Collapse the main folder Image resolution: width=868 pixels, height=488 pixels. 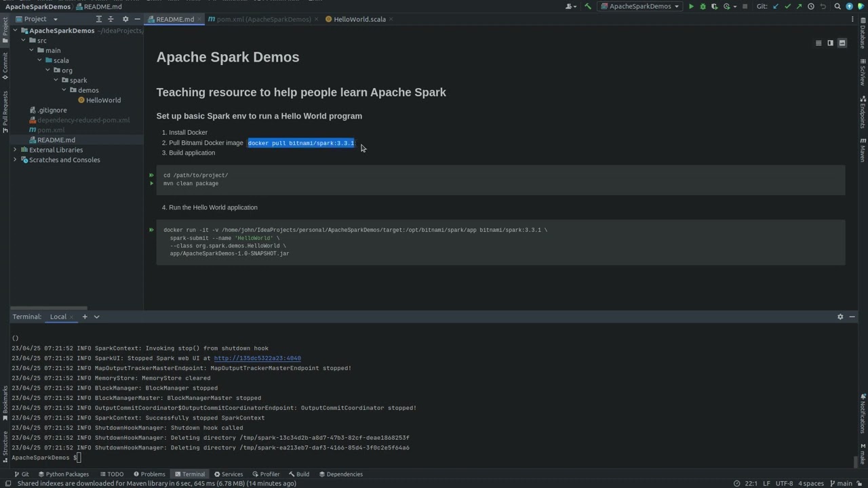[31, 50]
